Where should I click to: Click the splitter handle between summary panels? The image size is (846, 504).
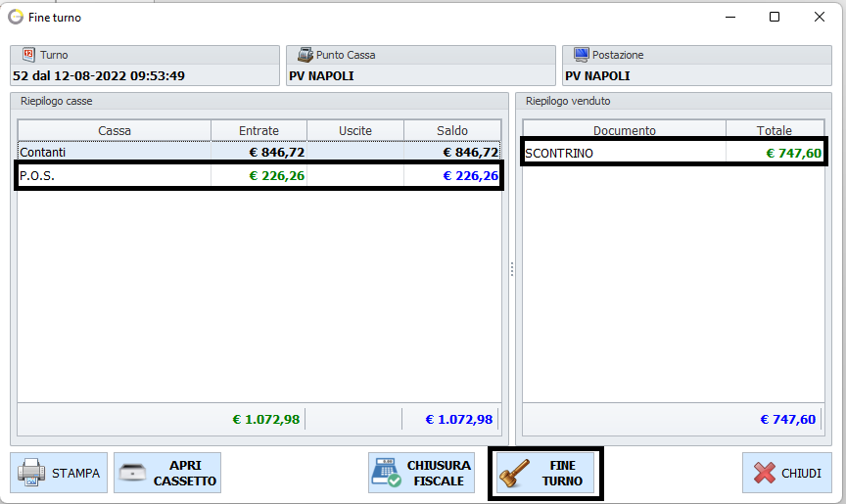511,270
